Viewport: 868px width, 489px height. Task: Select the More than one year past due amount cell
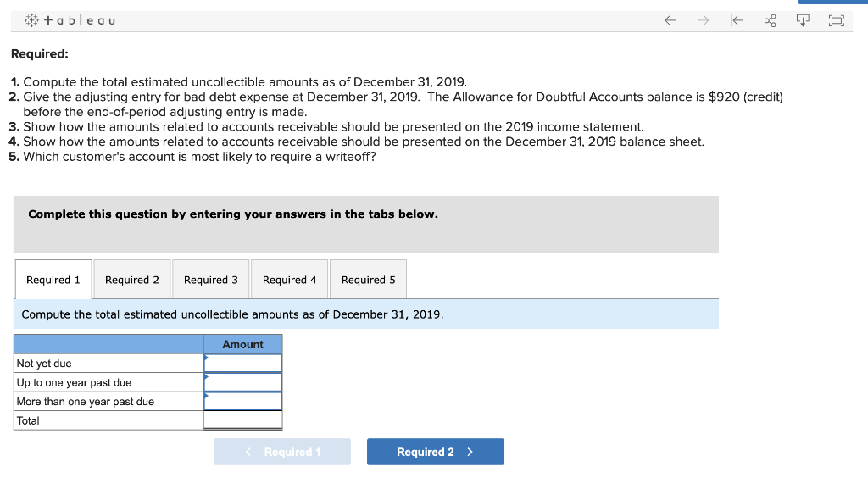tap(243, 401)
